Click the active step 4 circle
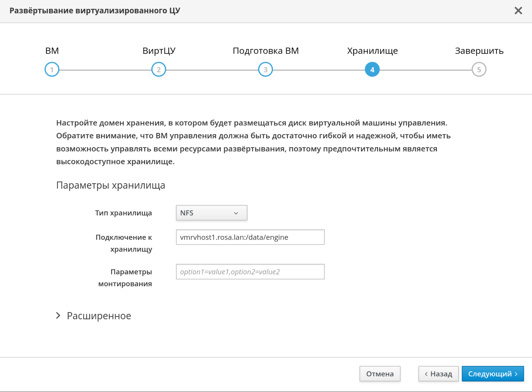532x392 pixels. pyautogui.click(x=372, y=70)
